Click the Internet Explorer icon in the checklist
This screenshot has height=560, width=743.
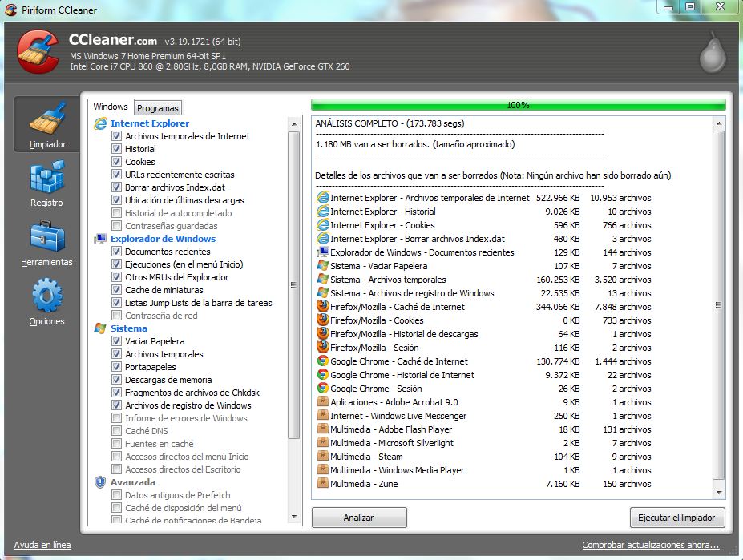100,123
